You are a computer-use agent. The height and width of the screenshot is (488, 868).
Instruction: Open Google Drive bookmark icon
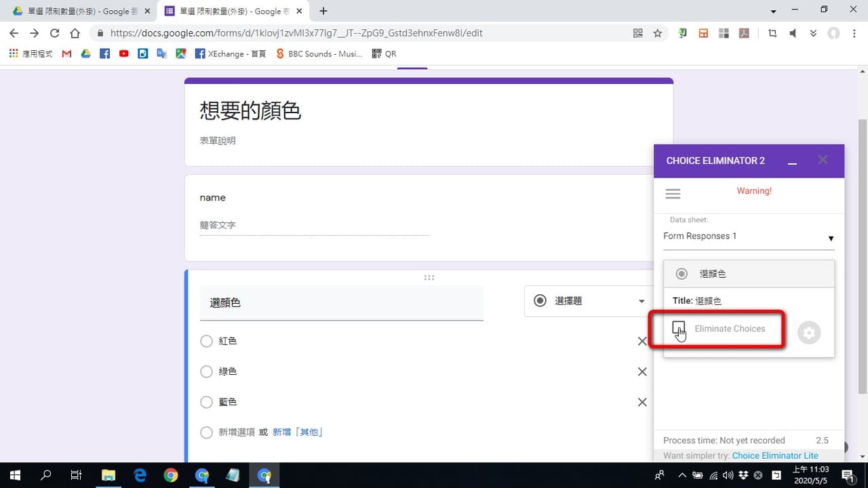(85, 54)
